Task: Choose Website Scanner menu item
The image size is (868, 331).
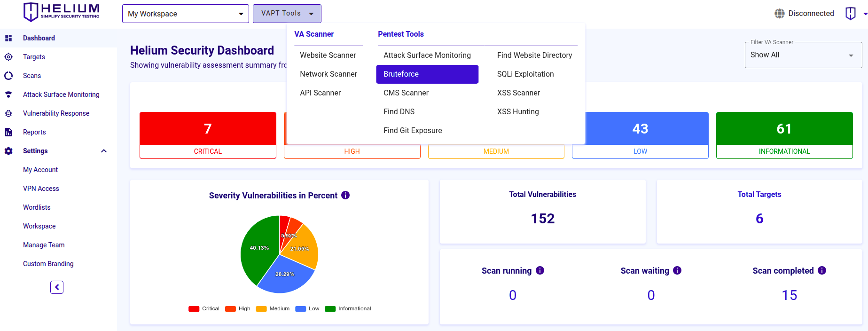Action: click(x=328, y=55)
